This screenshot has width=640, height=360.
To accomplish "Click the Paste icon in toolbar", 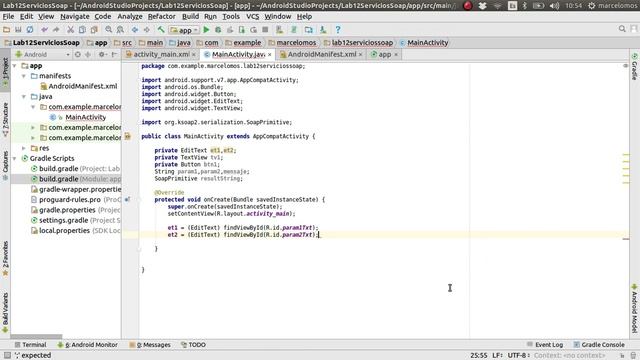I will point(94,29).
